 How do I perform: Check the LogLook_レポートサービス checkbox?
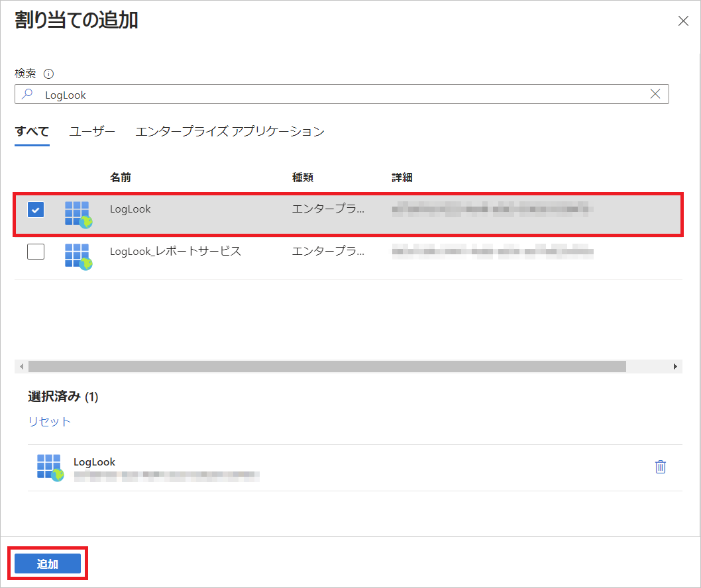[x=36, y=252]
